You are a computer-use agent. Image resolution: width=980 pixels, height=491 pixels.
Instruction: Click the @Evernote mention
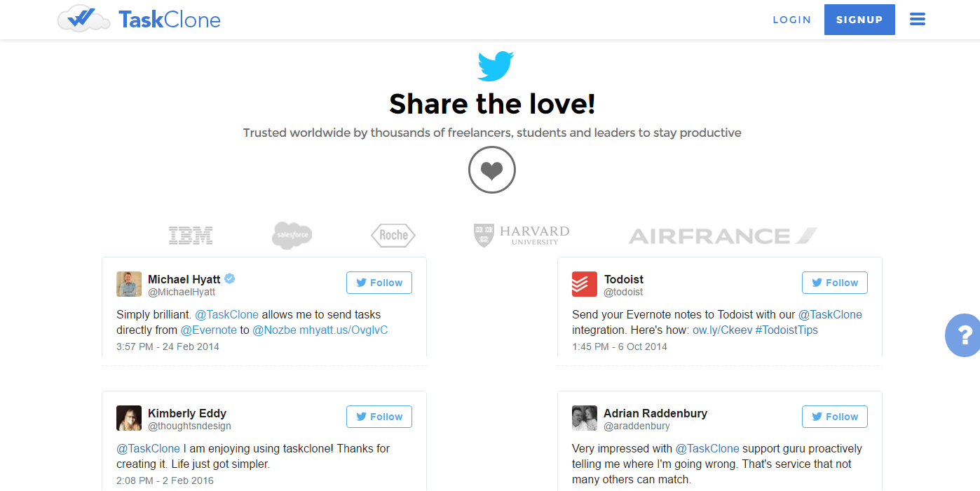[209, 330]
